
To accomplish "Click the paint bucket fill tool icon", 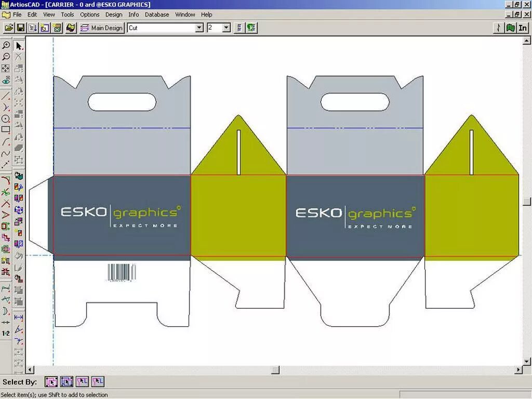I will (x=19, y=256).
